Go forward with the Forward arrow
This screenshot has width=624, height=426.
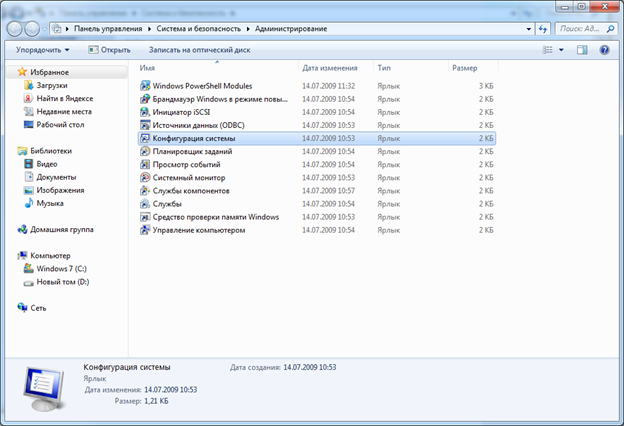[32, 29]
